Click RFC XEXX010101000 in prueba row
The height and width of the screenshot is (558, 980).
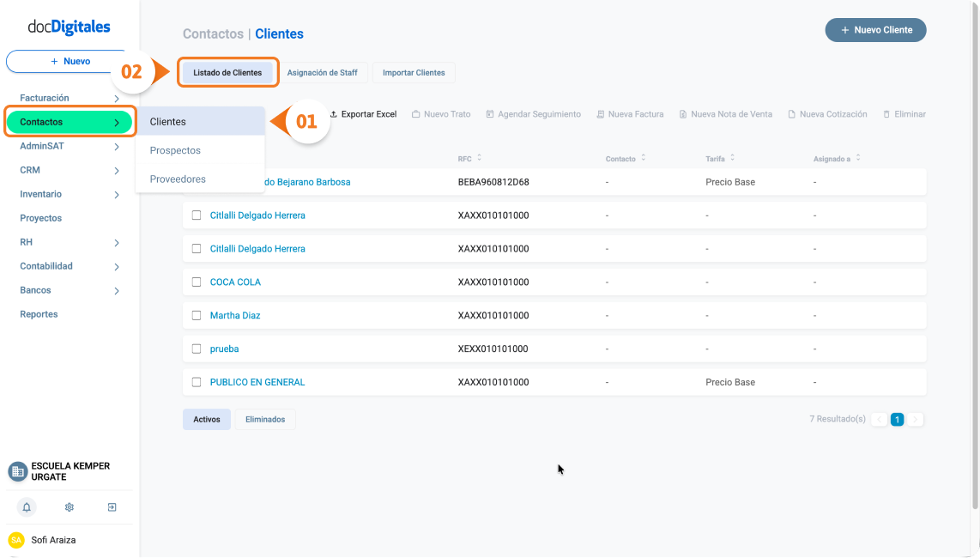493,349
